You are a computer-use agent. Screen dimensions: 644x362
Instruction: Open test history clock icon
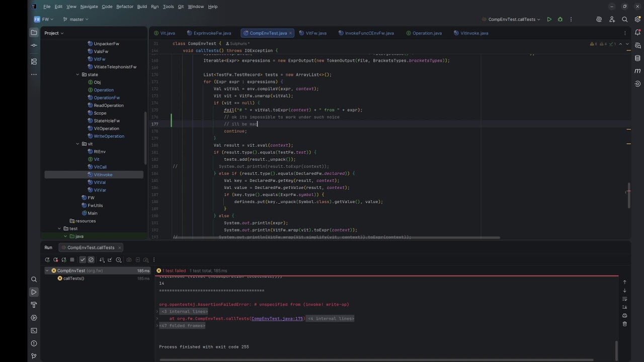click(x=118, y=260)
